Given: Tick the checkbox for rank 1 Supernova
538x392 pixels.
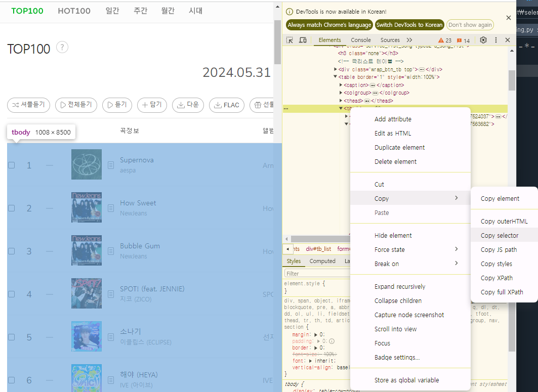Looking at the screenshot, I should (11, 165).
